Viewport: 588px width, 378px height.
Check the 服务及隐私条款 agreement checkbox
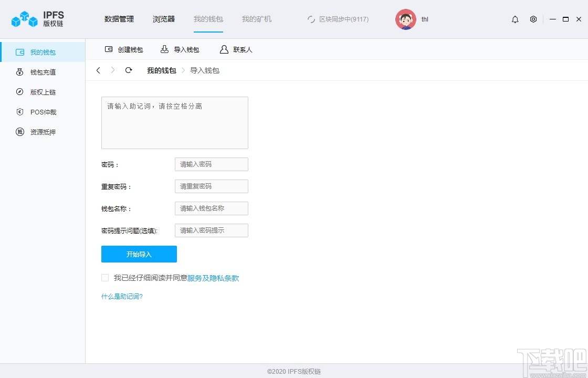tap(104, 278)
